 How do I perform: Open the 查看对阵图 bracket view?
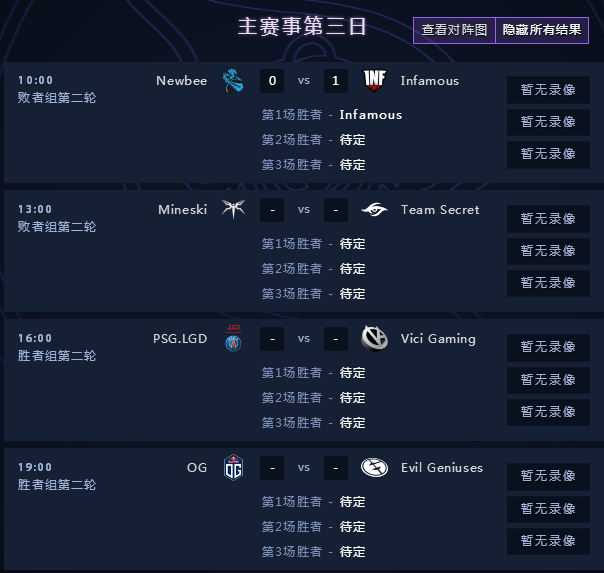(454, 30)
